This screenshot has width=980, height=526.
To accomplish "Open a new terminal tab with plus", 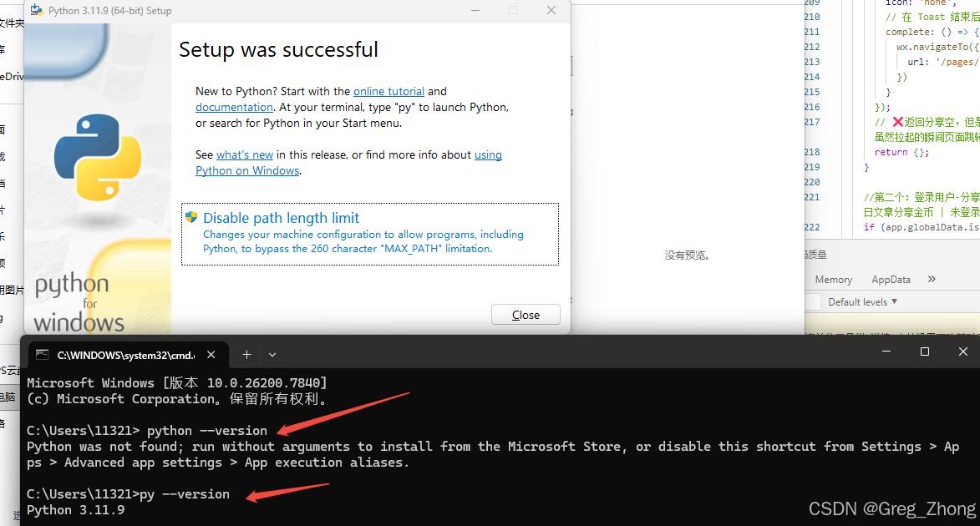I will pos(246,355).
